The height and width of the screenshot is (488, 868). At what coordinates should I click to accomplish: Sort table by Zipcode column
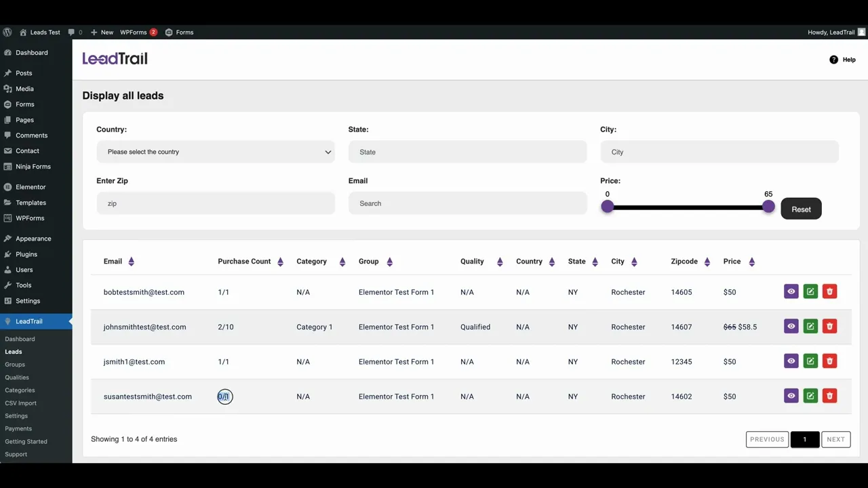(707, 262)
